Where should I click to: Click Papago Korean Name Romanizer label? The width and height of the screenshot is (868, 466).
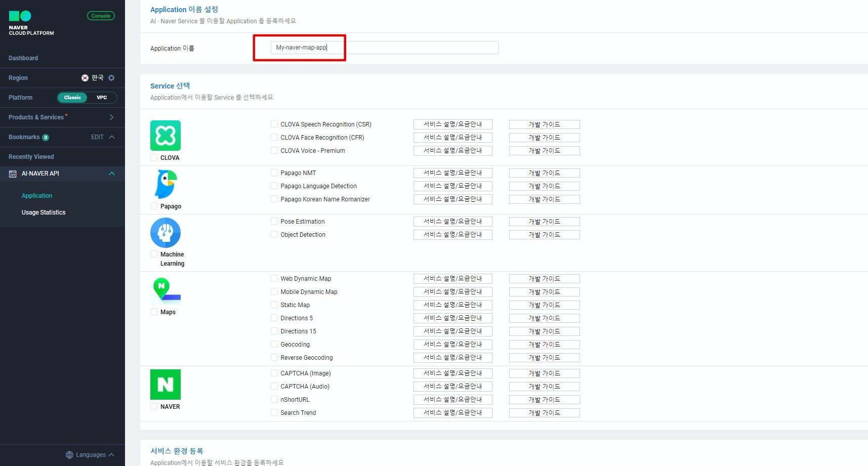(325, 199)
